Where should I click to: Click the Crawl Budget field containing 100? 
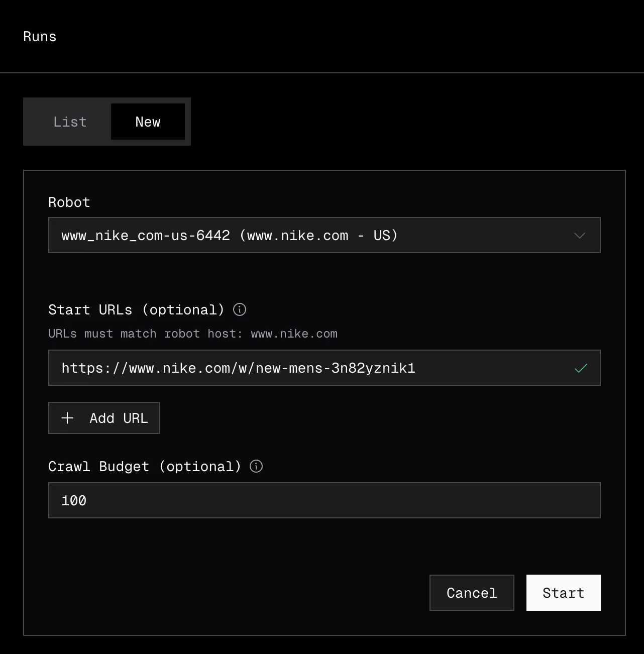point(324,500)
